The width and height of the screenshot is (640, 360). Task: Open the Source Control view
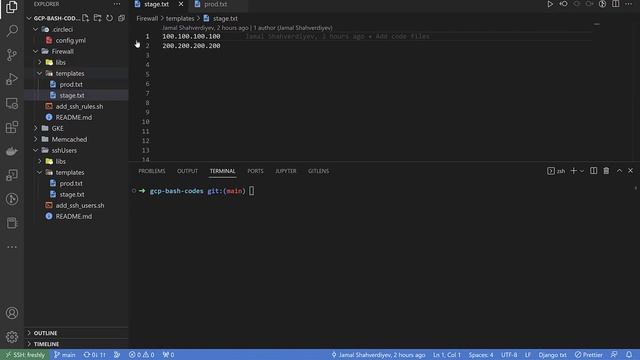[12, 55]
